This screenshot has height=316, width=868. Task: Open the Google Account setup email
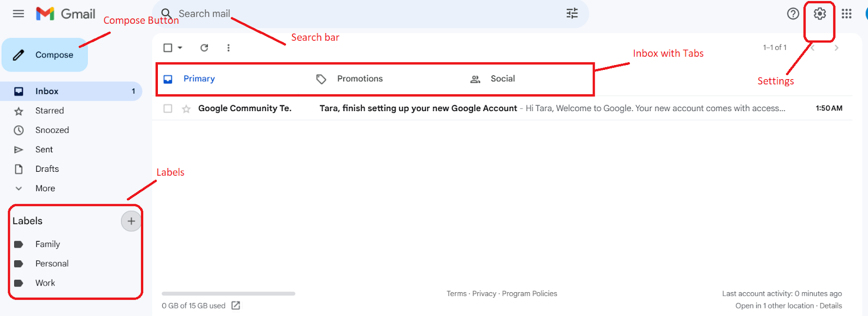click(502, 108)
